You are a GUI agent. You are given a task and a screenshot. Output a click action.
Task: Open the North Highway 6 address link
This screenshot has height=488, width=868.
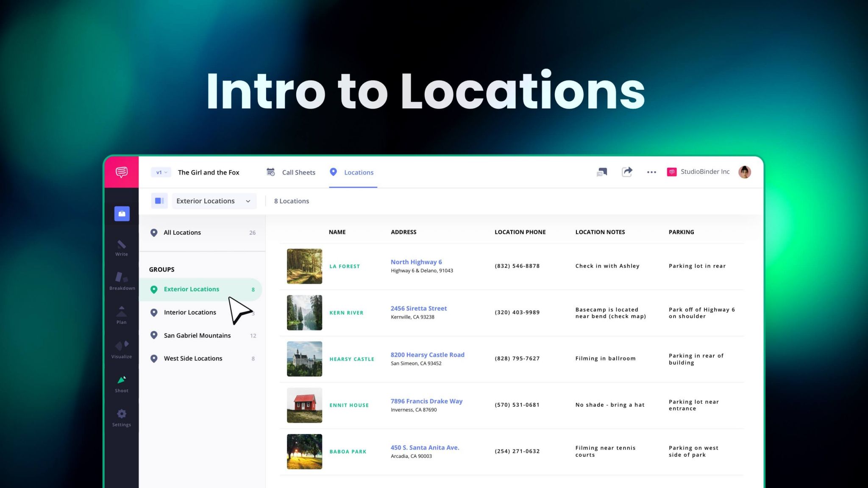[x=417, y=262]
